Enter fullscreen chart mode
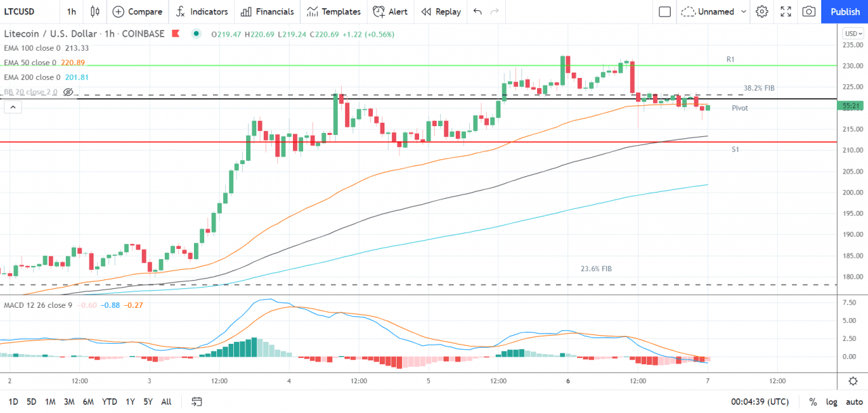This screenshot has width=868, height=413. click(x=785, y=12)
